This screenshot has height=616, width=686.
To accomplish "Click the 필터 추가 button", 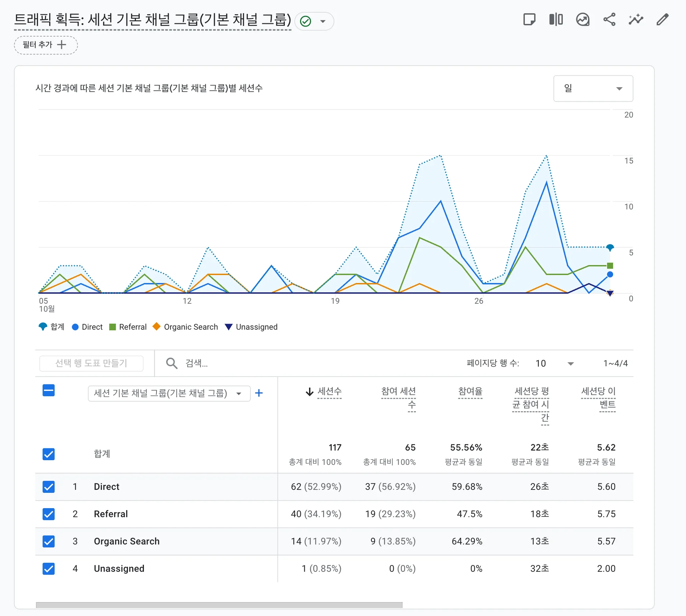I will [x=46, y=45].
